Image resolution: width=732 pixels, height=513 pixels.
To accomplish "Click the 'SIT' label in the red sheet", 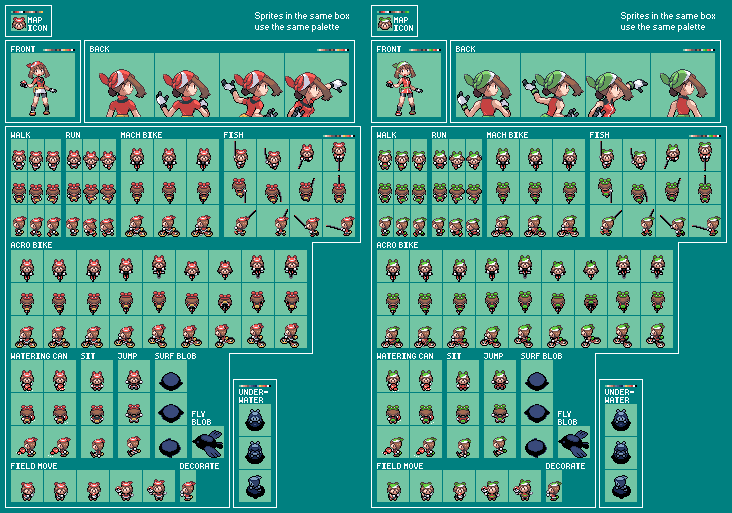I will click(88, 356).
